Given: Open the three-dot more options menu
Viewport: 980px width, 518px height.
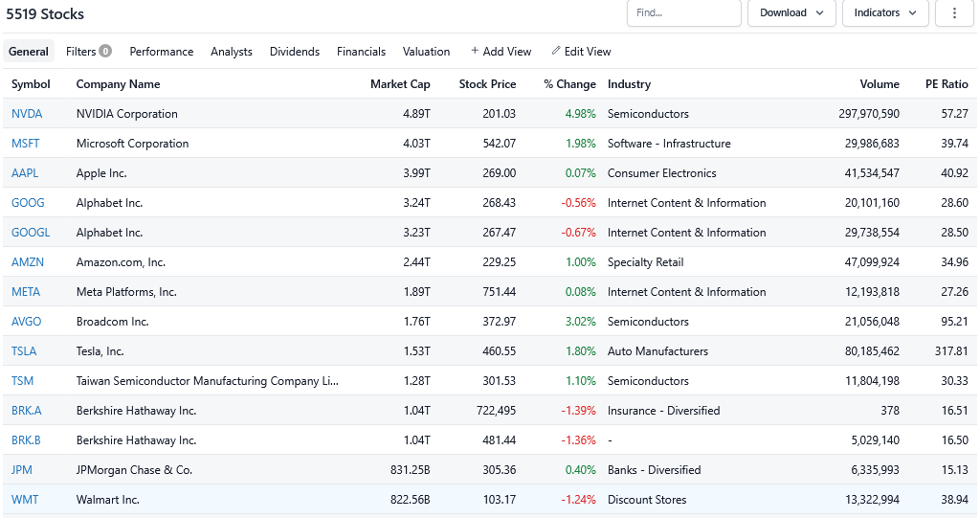Looking at the screenshot, I should tap(954, 13).
